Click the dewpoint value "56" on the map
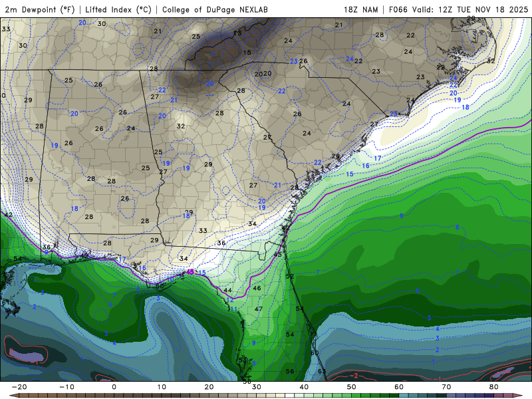Image resolution: width=532 pixels, height=399 pixels. pyautogui.click(x=290, y=371)
